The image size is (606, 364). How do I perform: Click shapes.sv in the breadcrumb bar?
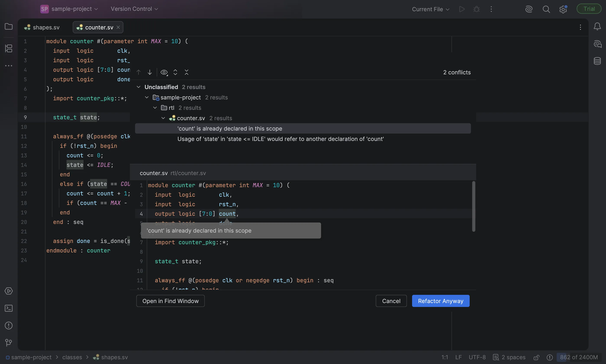pyautogui.click(x=110, y=357)
